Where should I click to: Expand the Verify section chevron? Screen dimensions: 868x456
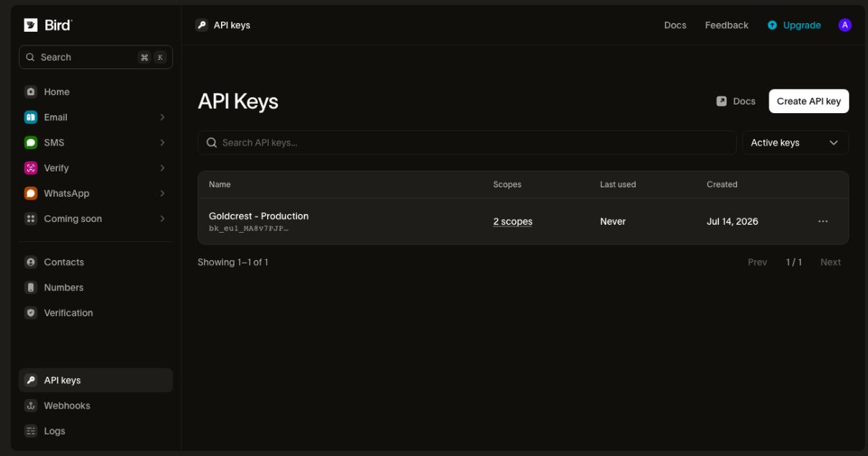(163, 168)
